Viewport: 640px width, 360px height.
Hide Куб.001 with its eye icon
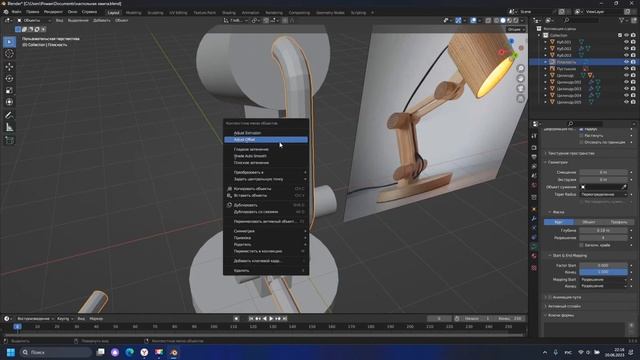coord(627,42)
